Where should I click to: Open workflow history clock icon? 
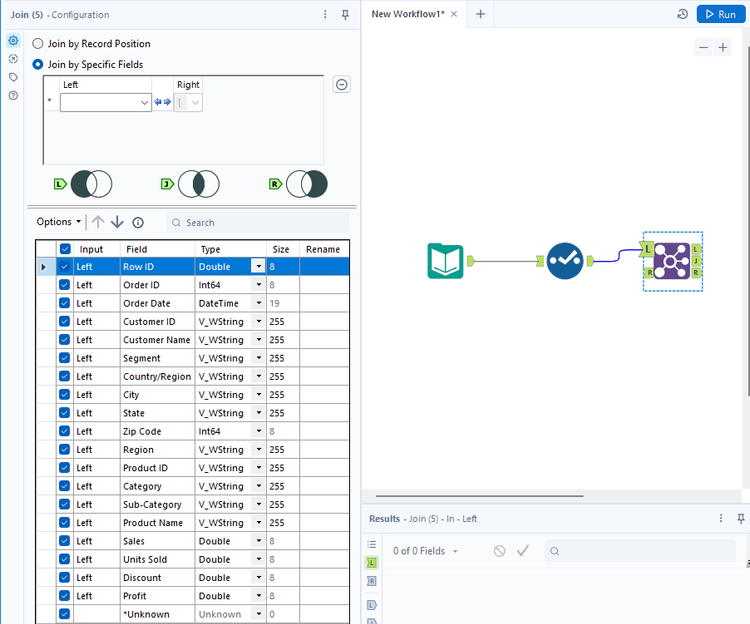(683, 14)
